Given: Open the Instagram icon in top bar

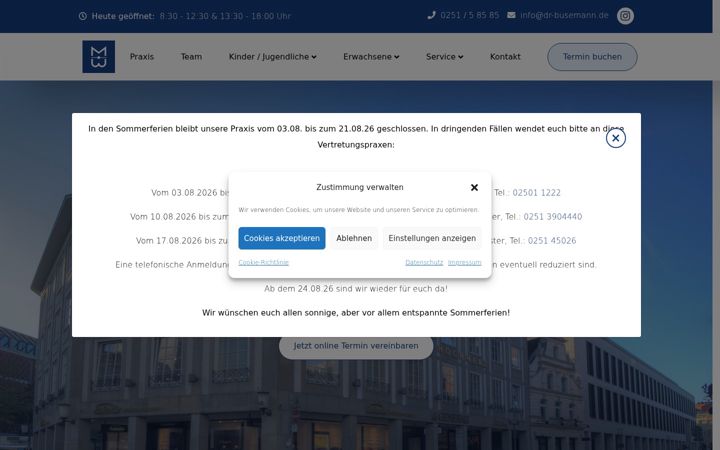Looking at the screenshot, I should click(625, 16).
